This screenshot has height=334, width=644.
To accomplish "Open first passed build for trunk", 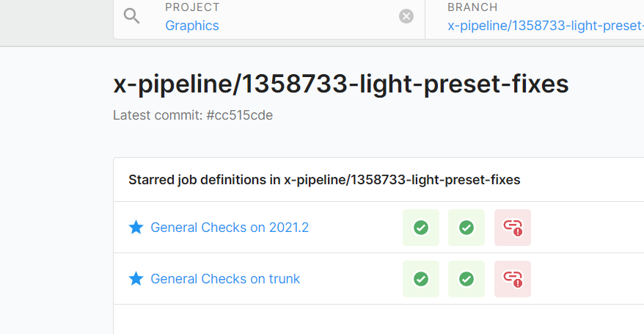I will point(420,279).
